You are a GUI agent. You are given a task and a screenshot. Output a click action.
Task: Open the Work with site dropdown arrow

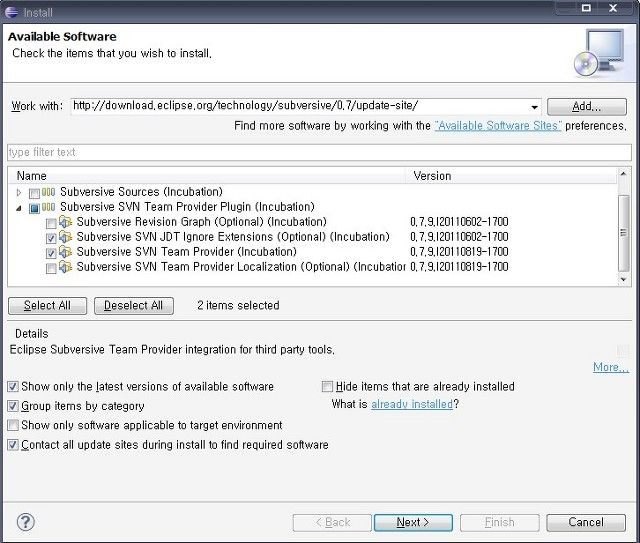point(534,107)
